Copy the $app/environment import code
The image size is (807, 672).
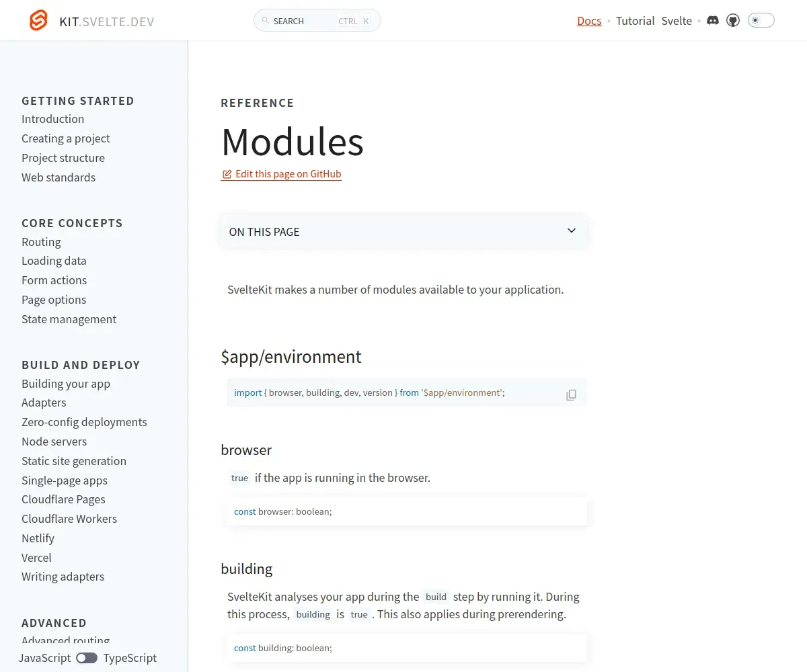(x=571, y=394)
